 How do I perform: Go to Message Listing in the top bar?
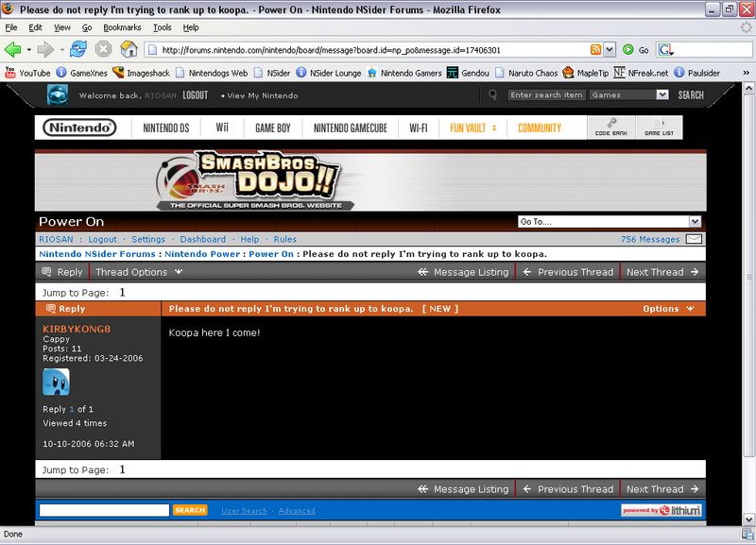[x=463, y=272]
